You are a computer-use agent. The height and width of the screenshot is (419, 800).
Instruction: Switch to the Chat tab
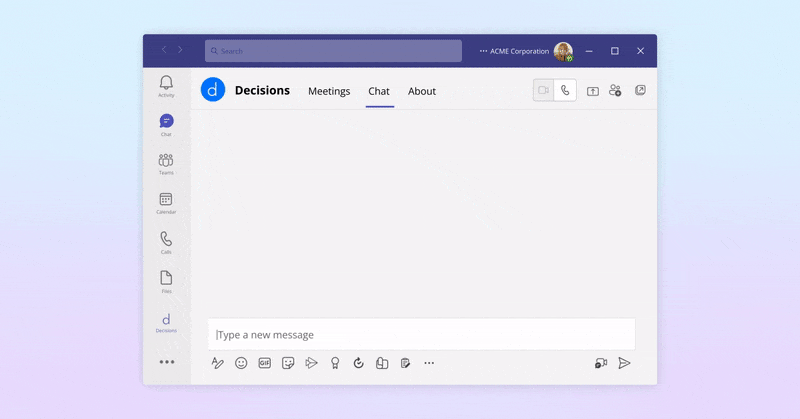379,91
